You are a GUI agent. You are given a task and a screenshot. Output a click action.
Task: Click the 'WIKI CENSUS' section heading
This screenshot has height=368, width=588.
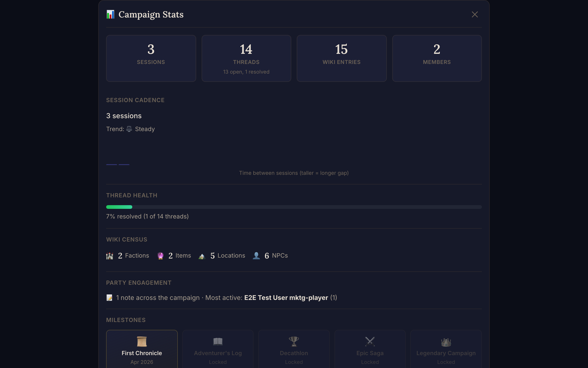pyautogui.click(x=127, y=239)
